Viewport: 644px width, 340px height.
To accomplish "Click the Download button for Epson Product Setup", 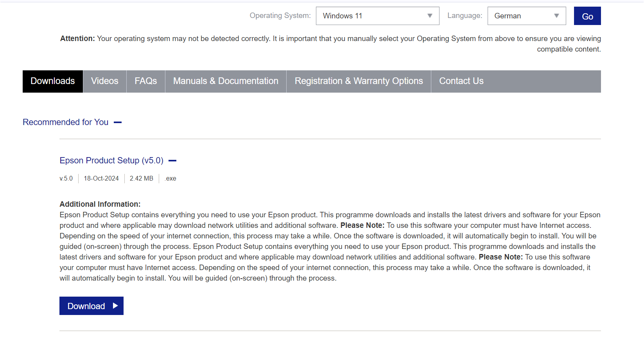I will point(91,306).
